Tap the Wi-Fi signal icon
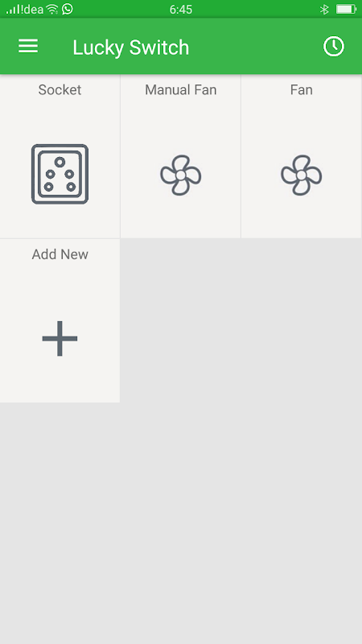Screen dimensions: 362x644 tap(52, 9)
